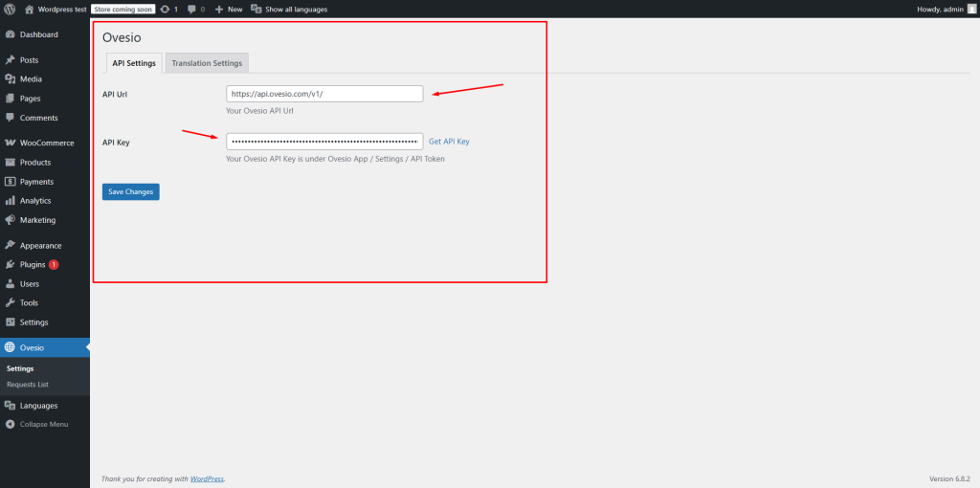Switch to the Translation Settings tab
Screen dimensions: 980x488
coord(207,63)
